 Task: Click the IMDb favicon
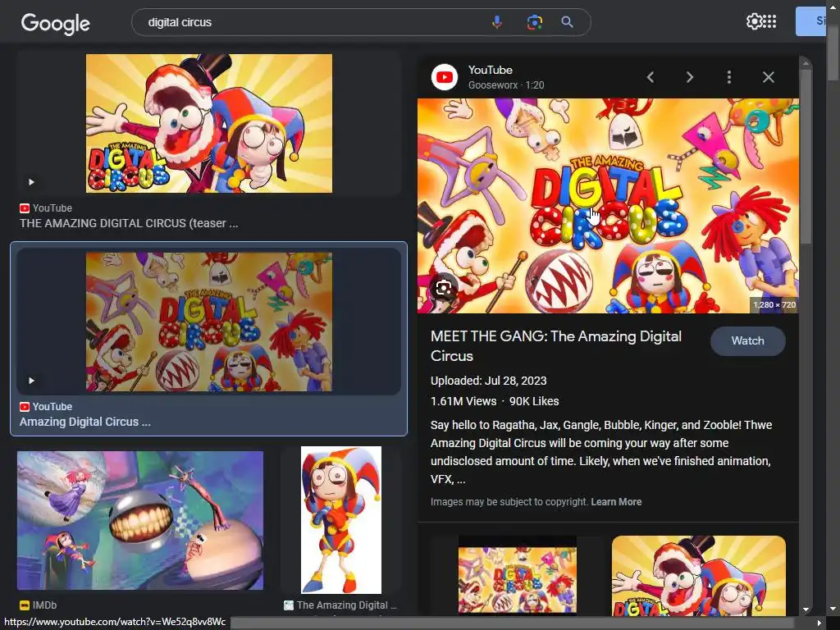click(24, 605)
